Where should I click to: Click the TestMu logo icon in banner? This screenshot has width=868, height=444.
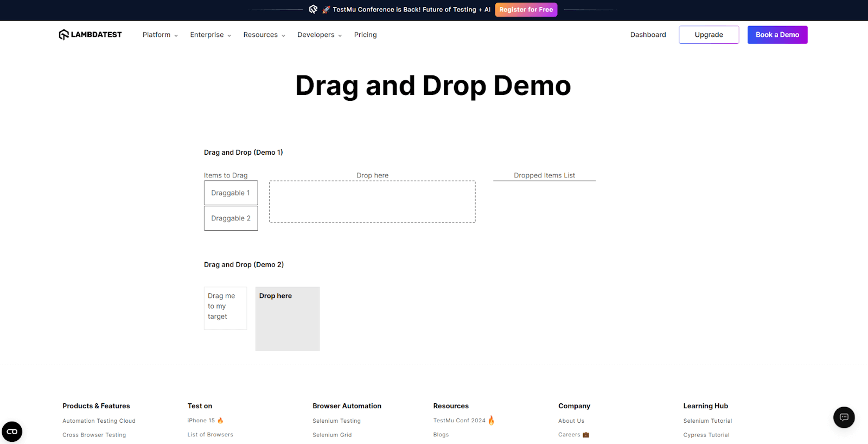pos(313,9)
